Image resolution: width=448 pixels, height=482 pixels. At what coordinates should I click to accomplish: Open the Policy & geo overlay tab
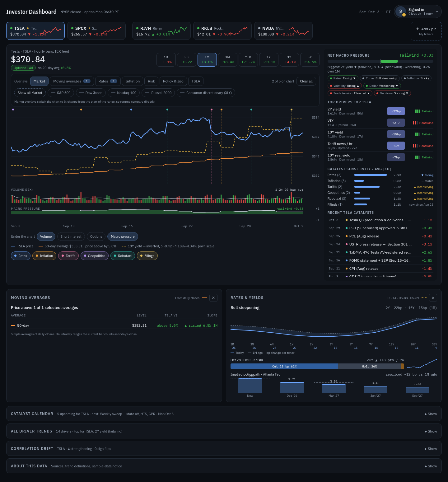[x=173, y=81]
